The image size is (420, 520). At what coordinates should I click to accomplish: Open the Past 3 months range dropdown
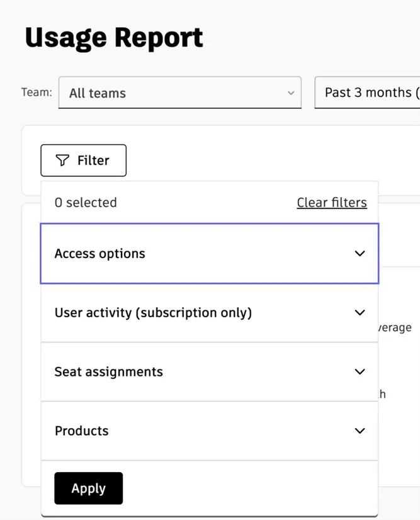tap(367, 93)
